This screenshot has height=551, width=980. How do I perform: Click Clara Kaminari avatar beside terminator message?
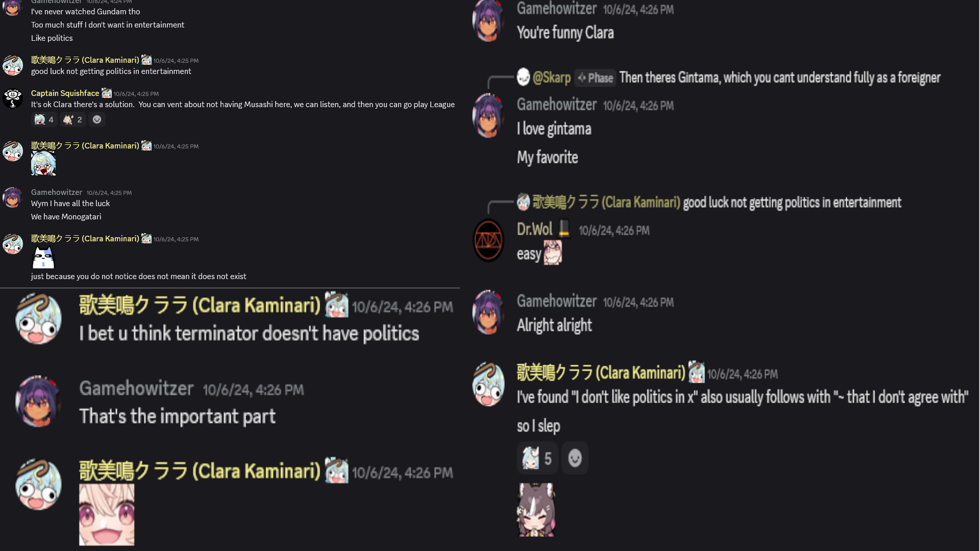[x=38, y=318]
